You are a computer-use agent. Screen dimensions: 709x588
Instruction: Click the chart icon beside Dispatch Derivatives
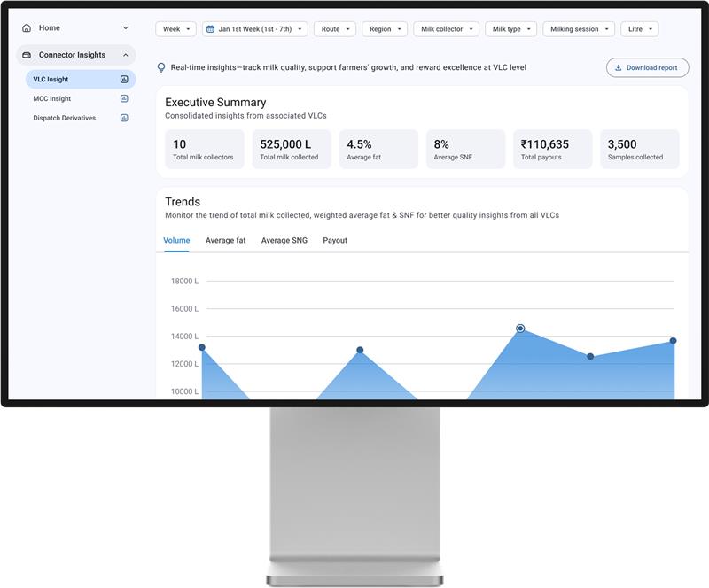pos(124,118)
